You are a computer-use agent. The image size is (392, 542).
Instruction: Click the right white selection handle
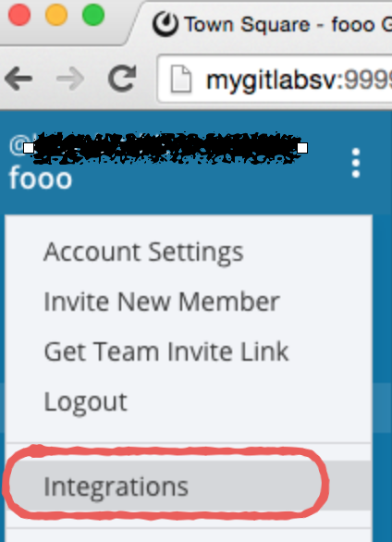(302, 148)
